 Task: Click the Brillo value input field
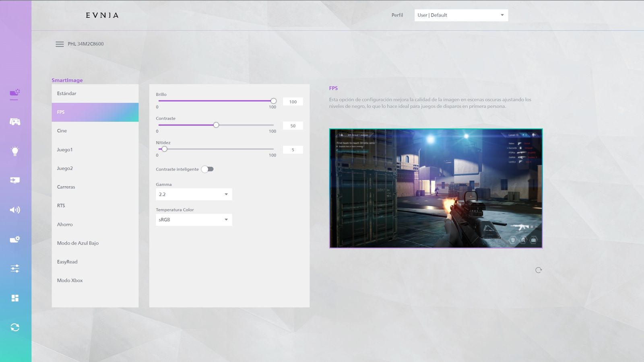(293, 102)
